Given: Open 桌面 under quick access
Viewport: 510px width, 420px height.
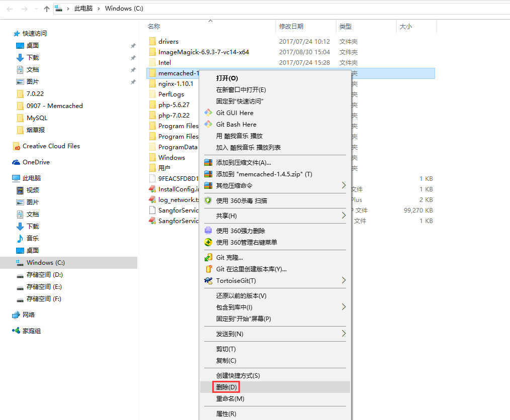Looking at the screenshot, I should coord(33,46).
